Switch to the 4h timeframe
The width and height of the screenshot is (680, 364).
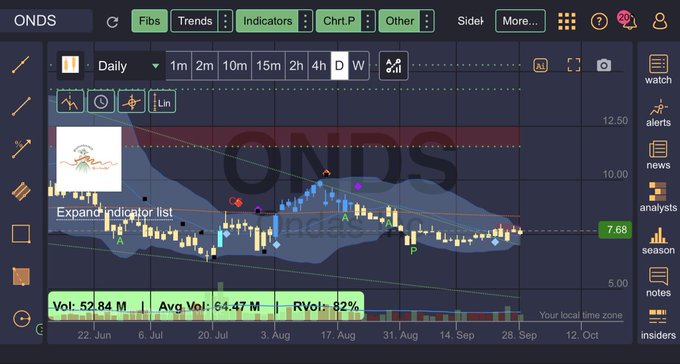[319, 66]
